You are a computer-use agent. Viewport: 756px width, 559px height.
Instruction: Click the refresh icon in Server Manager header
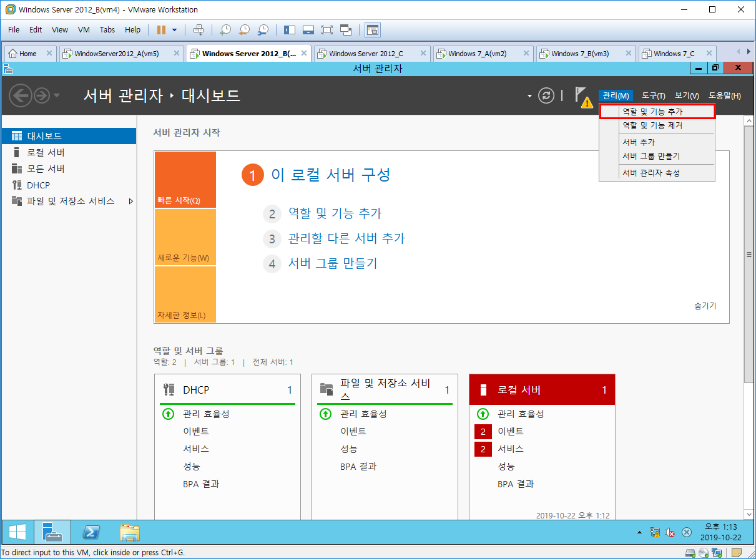[x=546, y=95]
